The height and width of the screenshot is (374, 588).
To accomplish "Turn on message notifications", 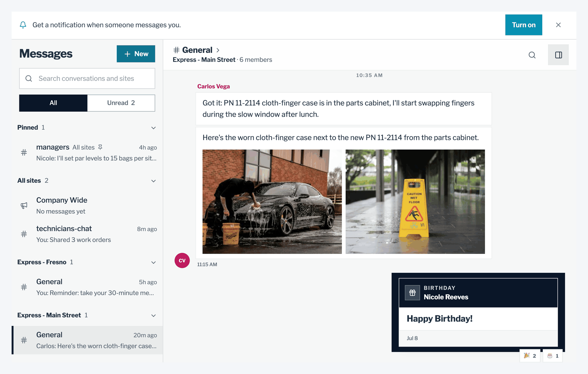I will [x=524, y=25].
